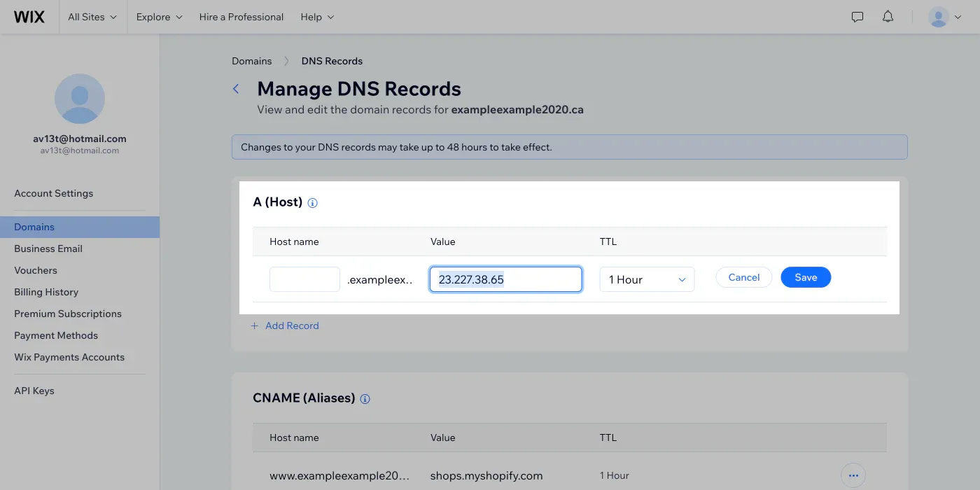
Task: Cancel editing the A record
Action: [x=744, y=277]
